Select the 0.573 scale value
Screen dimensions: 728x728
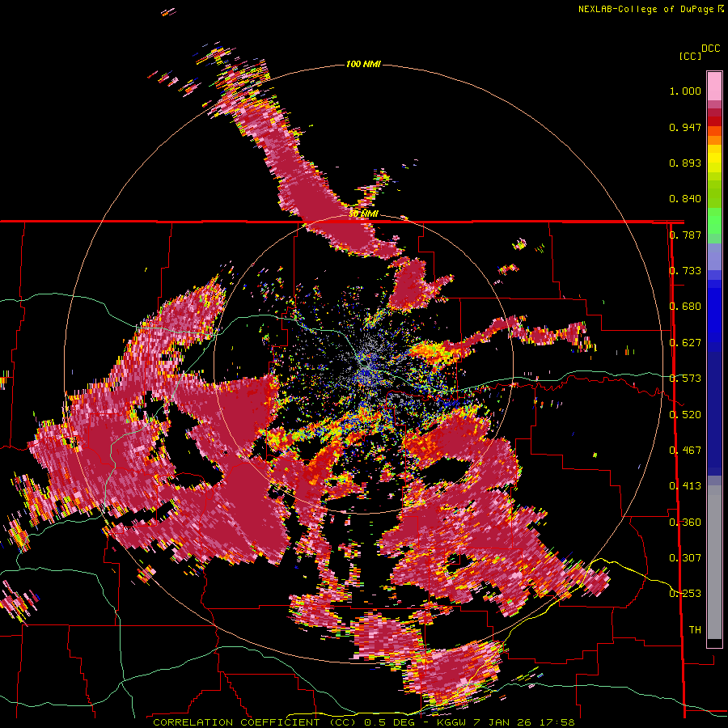click(x=685, y=379)
